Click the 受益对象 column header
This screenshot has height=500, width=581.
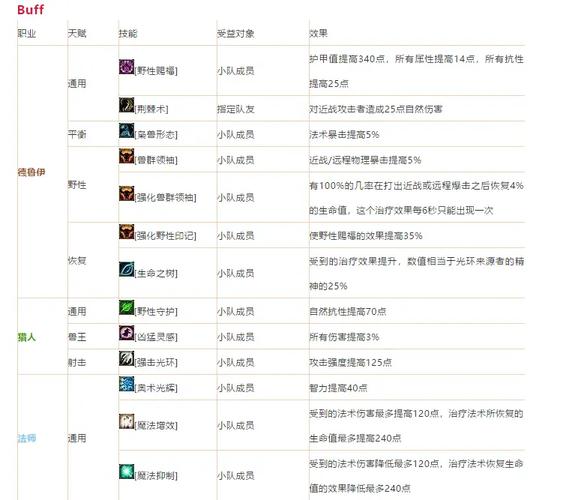[236, 34]
